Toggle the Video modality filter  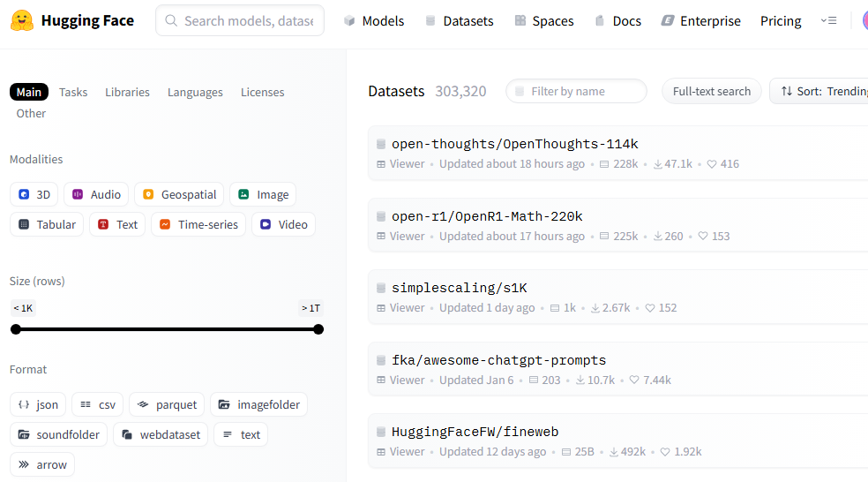click(x=283, y=224)
